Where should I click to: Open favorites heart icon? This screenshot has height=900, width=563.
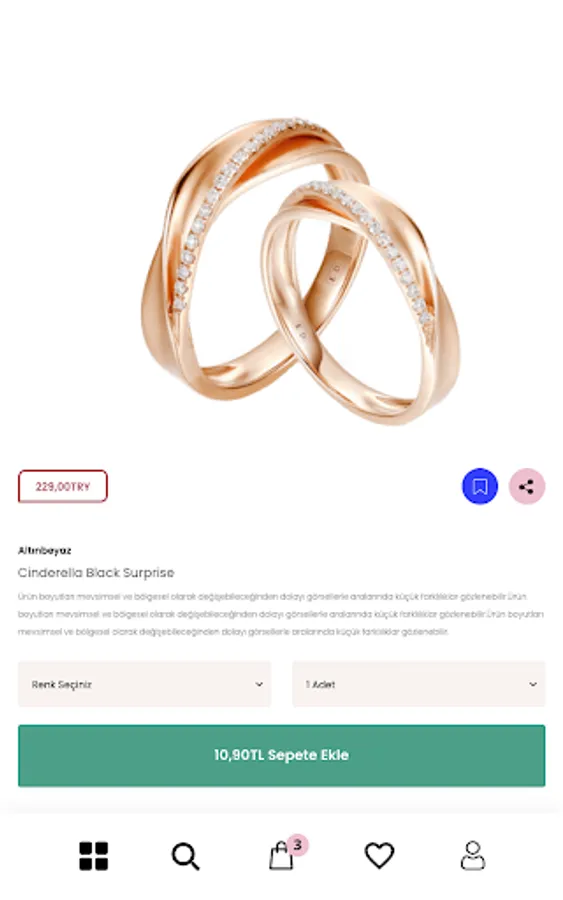(379, 855)
